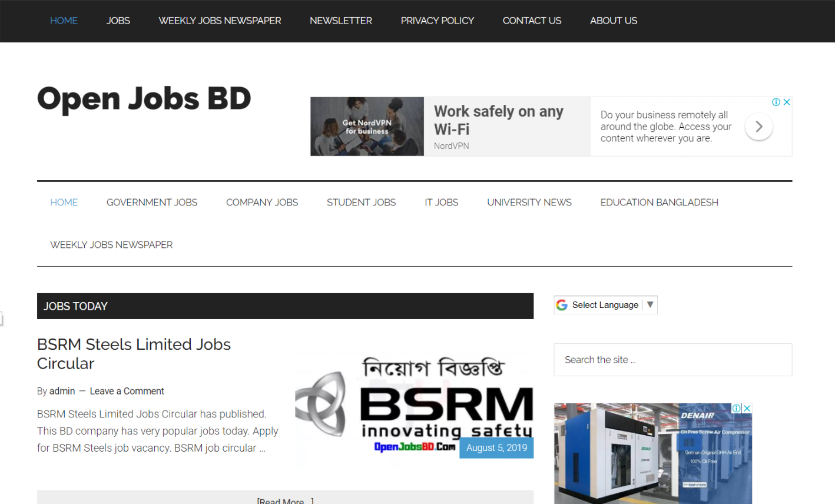835x504 pixels.
Task: Open the Select Language dropdown
Action: [x=605, y=304]
